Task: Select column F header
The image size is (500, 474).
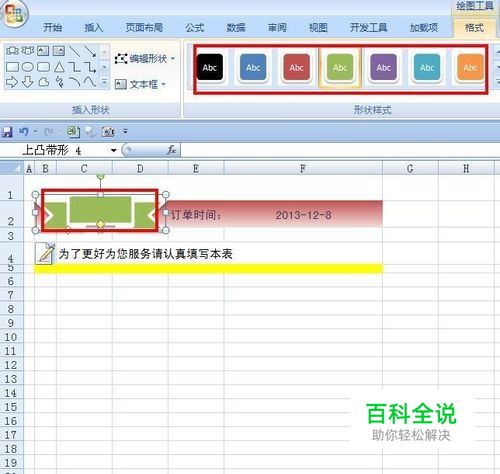Action: click(303, 169)
